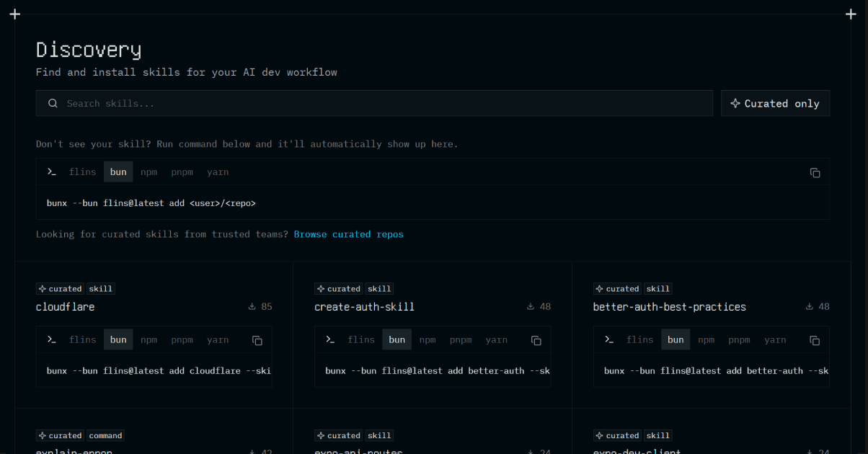Copy the create-auth-skill install command
Image resolution: width=868 pixels, height=454 pixels.
536,340
